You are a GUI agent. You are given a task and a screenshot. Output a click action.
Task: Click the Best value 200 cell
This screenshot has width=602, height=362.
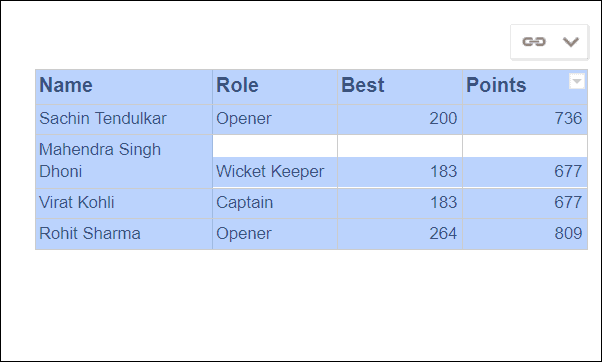(x=400, y=119)
